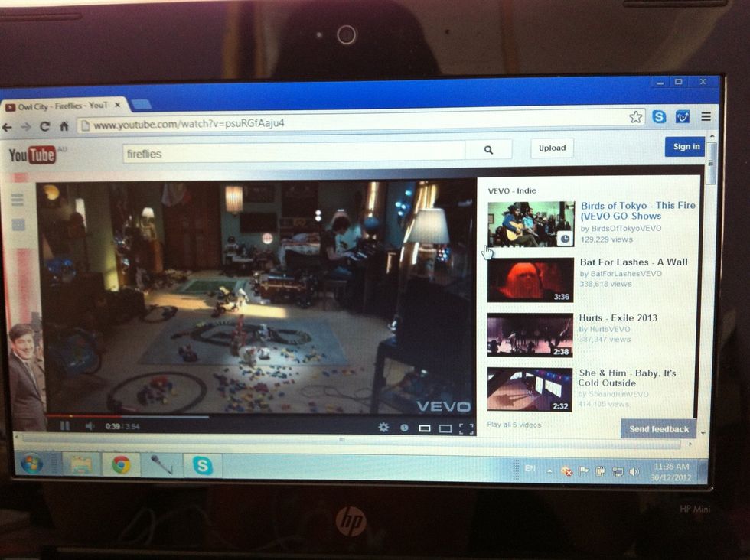Enter full screen video mode
750x560 pixels.
[x=466, y=428]
